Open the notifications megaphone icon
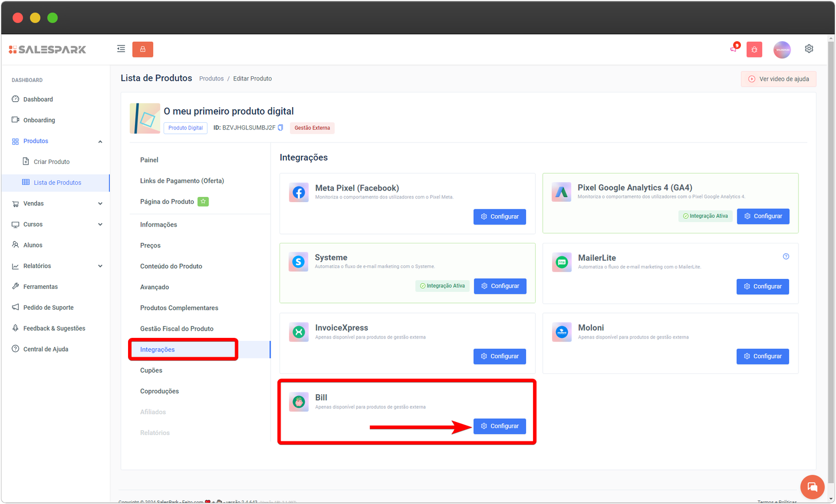836x504 pixels. click(734, 49)
